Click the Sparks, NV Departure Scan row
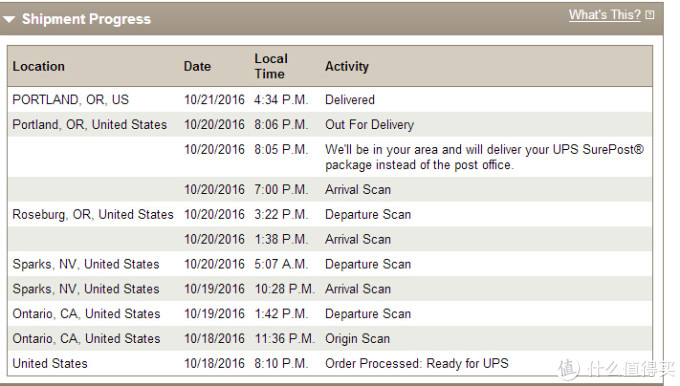Image resolution: width=680 pixels, height=386 pixels. (330, 264)
